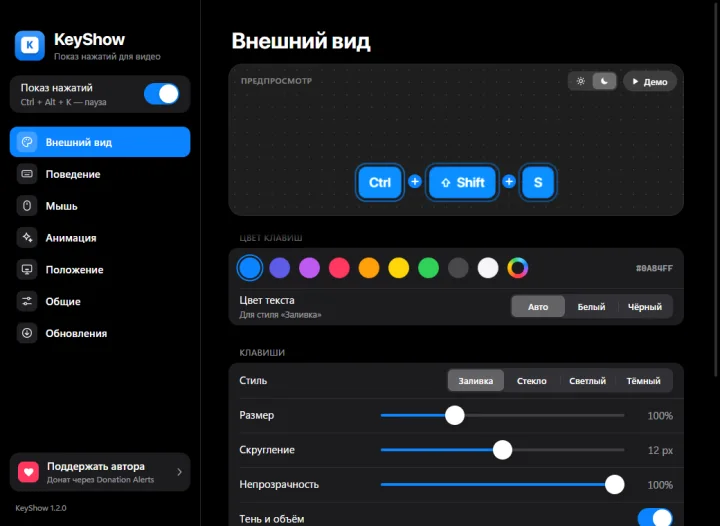The height and width of the screenshot is (526, 720).
Task: Choose the Тёмный key style
Action: (643, 381)
